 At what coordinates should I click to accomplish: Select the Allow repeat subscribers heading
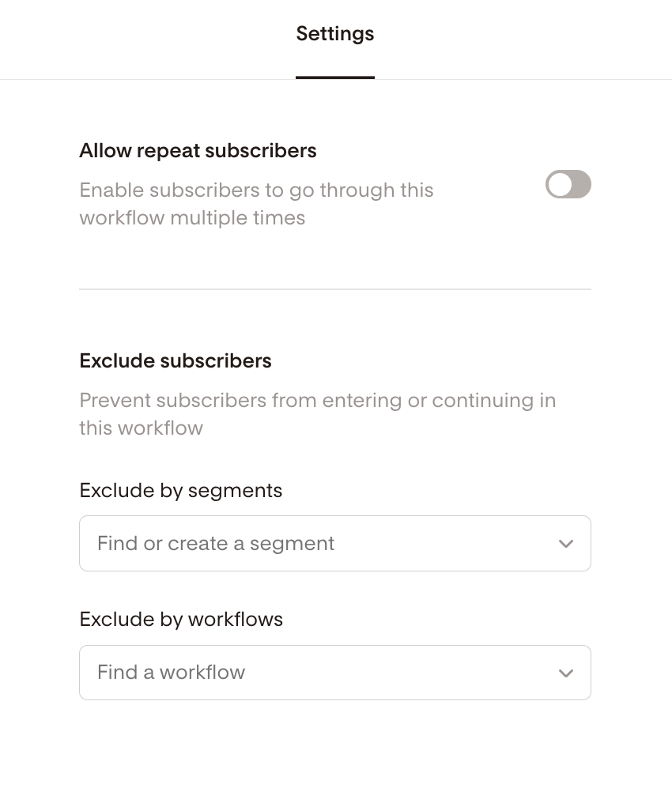198,151
